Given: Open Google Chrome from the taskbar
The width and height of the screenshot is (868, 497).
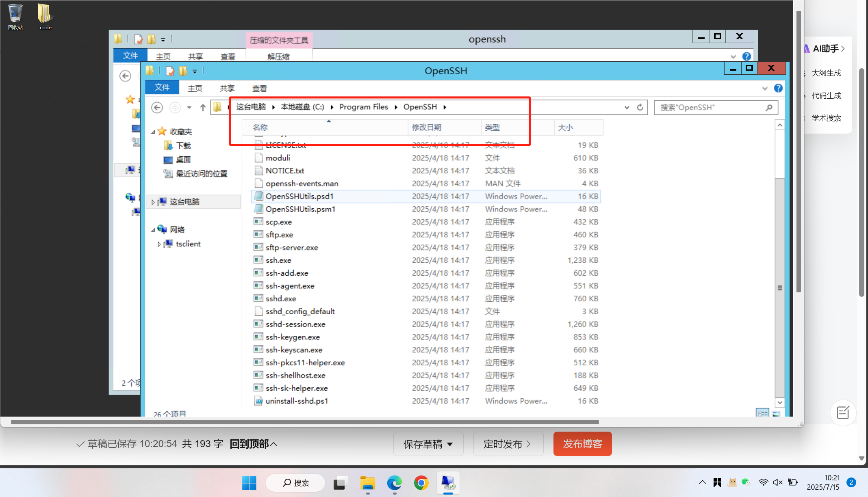Looking at the screenshot, I should pos(421,484).
